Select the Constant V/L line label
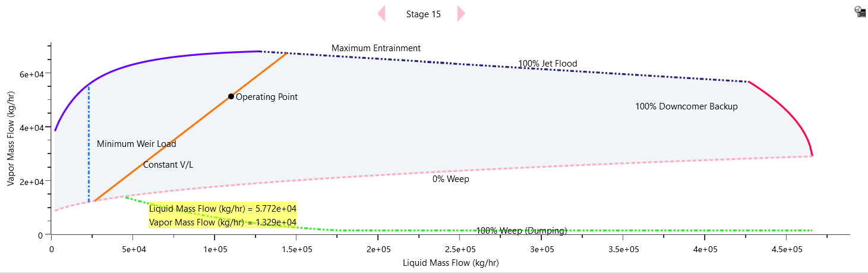 [x=168, y=165]
